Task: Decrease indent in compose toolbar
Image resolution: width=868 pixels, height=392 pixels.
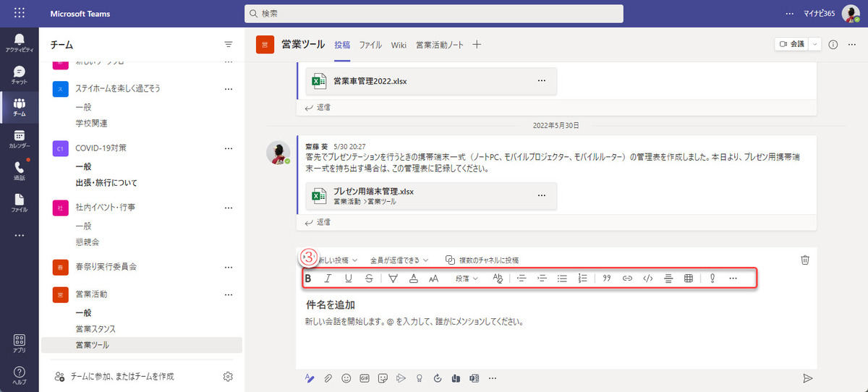Action: pyautogui.click(x=521, y=278)
